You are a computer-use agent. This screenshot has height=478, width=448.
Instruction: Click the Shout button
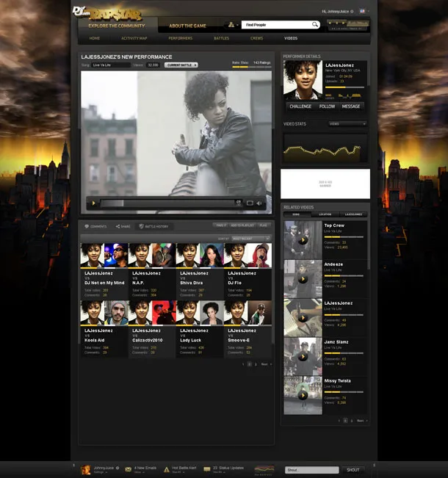click(353, 469)
